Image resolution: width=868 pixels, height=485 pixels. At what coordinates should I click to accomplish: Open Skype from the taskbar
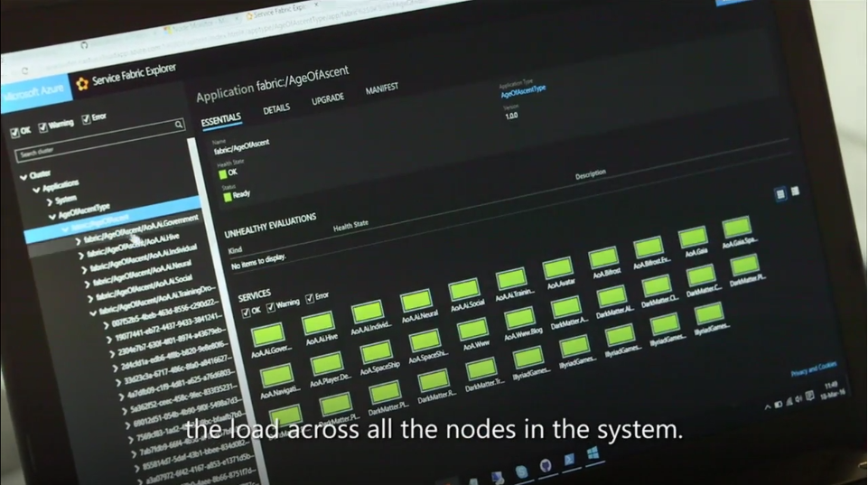521,471
